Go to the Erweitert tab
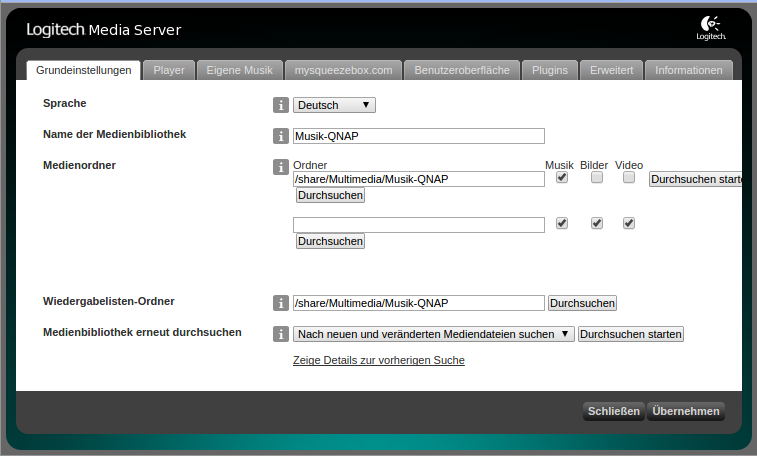Image resolution: width=757 pixels, height=456 pixels. pos(610,70)
